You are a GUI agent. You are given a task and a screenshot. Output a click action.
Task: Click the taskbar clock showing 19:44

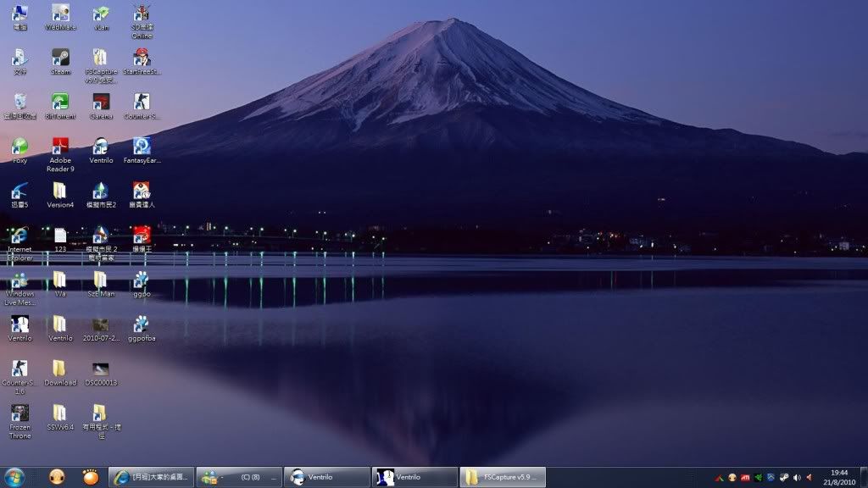coord(839,477)
